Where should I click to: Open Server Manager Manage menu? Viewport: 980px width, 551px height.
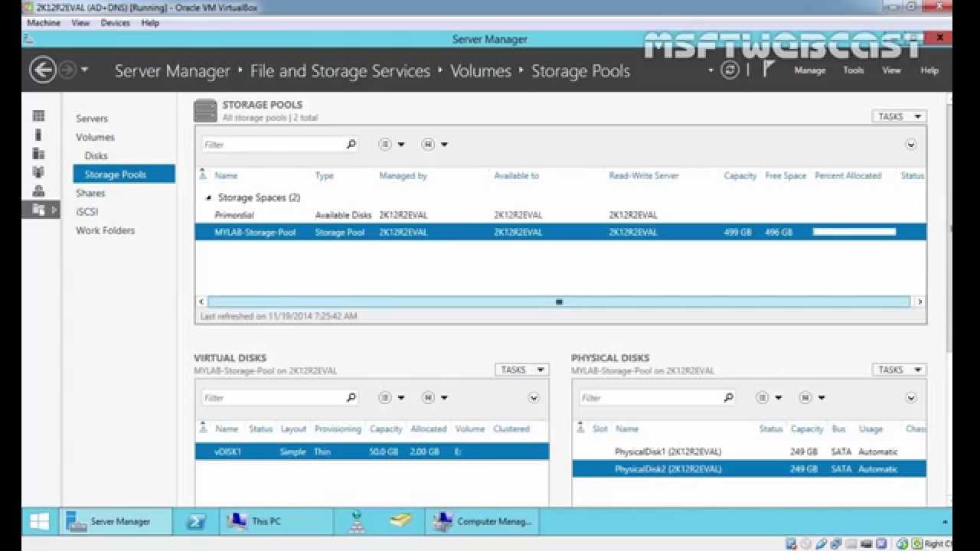(x=809, y=70)
